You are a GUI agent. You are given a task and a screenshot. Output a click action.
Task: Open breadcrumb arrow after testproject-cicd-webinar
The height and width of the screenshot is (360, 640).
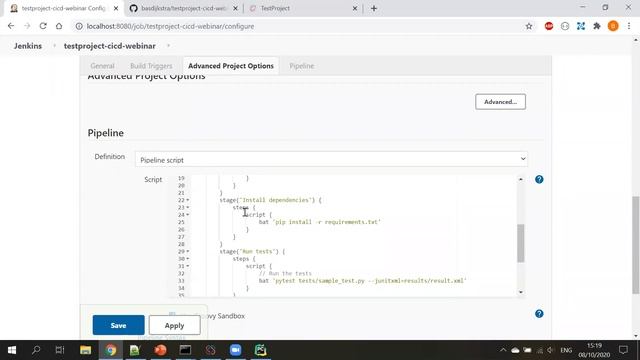tap(168, 46)
